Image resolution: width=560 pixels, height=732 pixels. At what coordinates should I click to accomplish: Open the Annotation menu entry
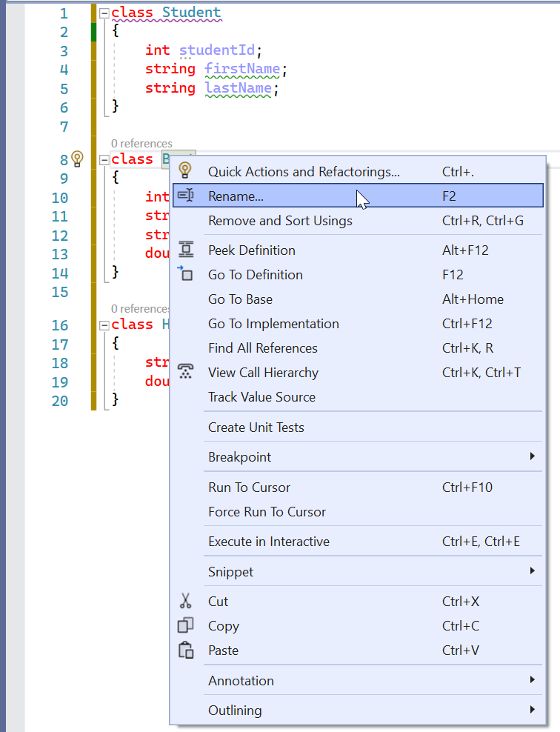[x=358, y=681]
